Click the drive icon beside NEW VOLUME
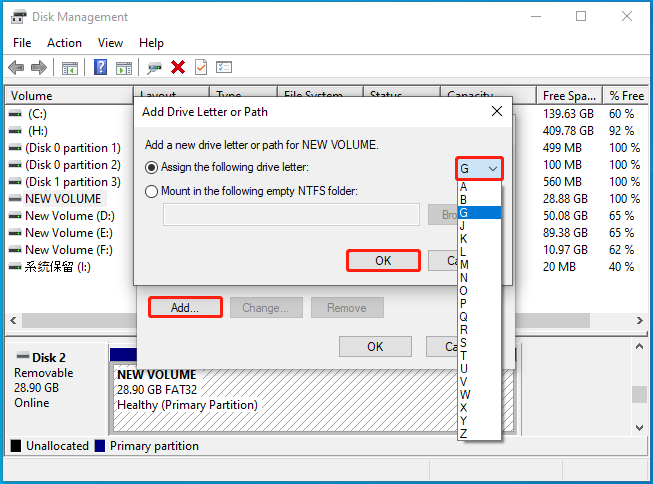653x484 pixels. point(15,199)
